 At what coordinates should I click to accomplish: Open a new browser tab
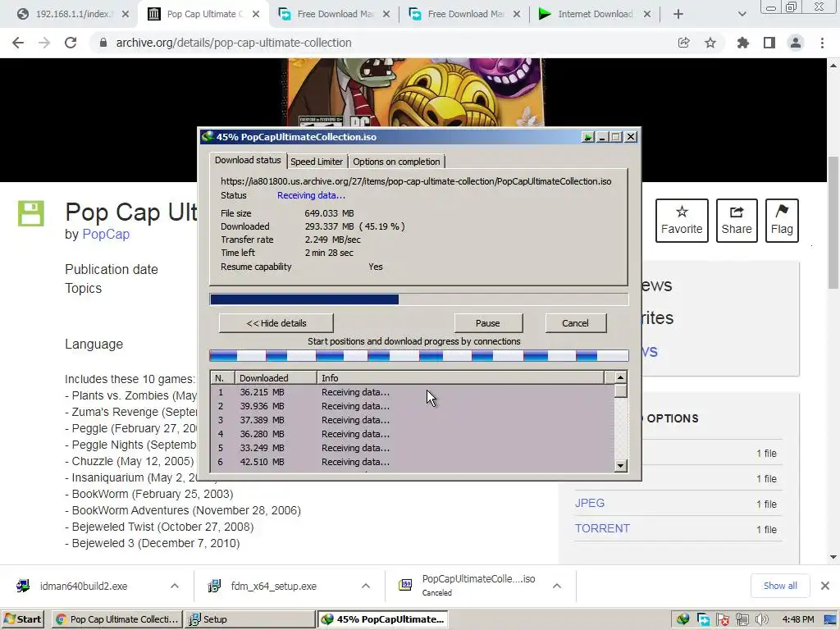click(x=678, y=14)
